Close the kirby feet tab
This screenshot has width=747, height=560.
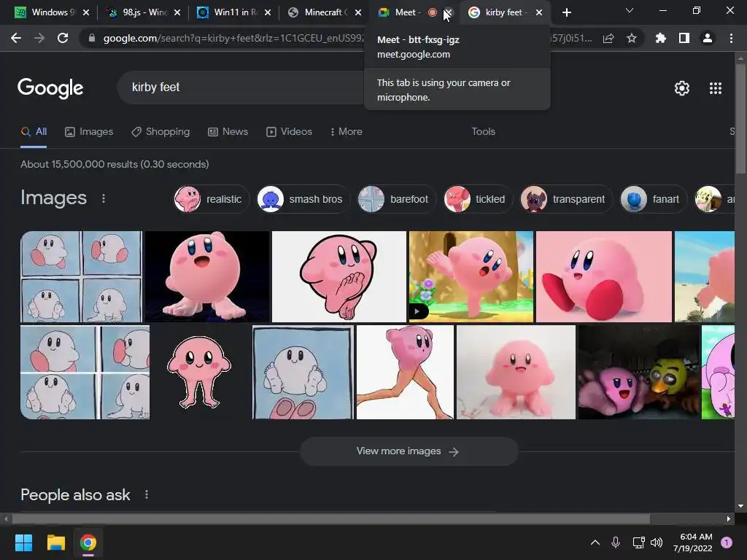click(539, 12)
